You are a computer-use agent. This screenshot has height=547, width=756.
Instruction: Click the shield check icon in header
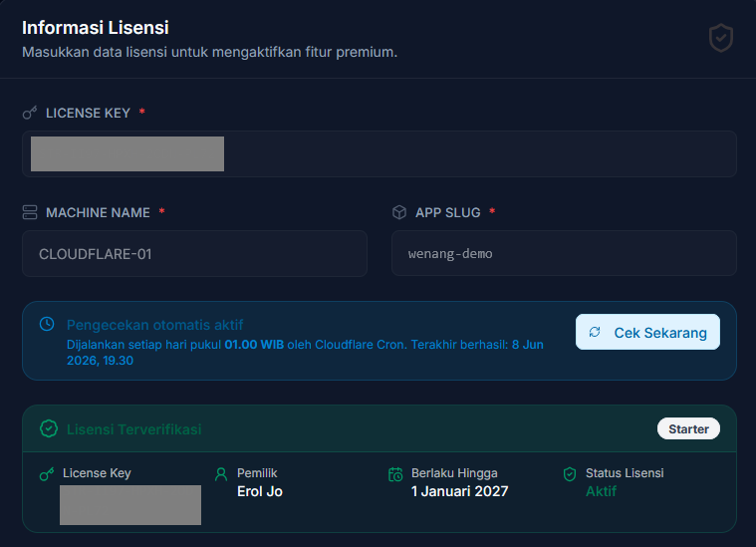click(x=721, y=38)
